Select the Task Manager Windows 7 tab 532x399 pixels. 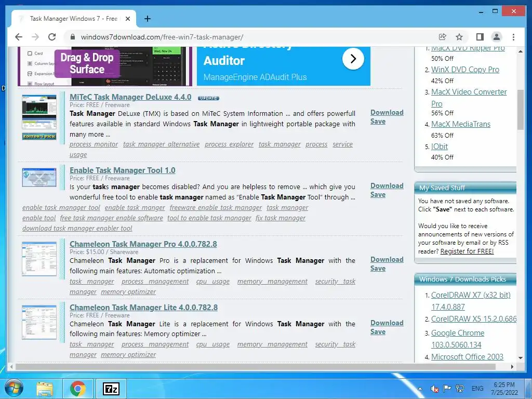tap(74, 19)
